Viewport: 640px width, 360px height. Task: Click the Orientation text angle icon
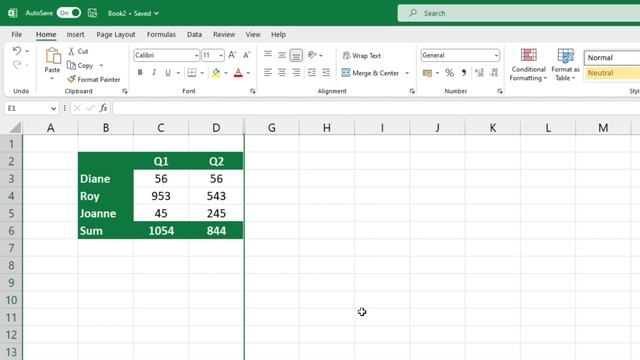pyautogui.click(x=312, y=55)
